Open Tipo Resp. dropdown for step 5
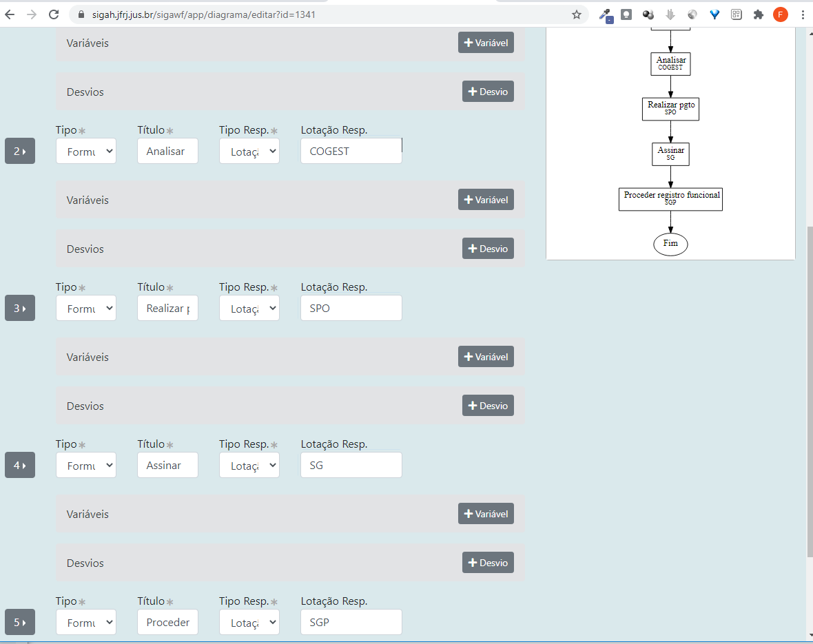Image resolution: width=813 pixels, height=644 pixels. (x=249, y=623)
